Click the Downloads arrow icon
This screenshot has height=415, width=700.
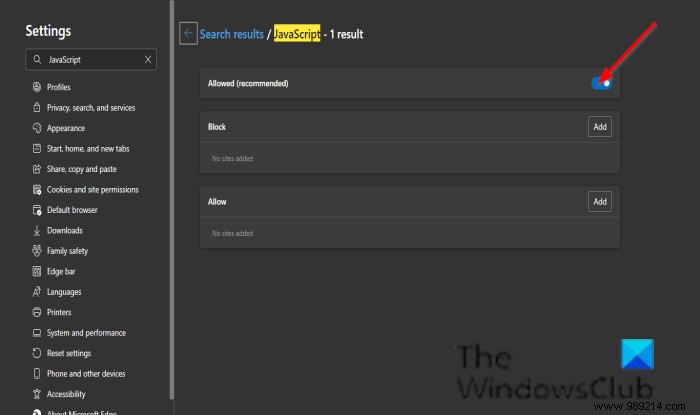coord(36,231)
